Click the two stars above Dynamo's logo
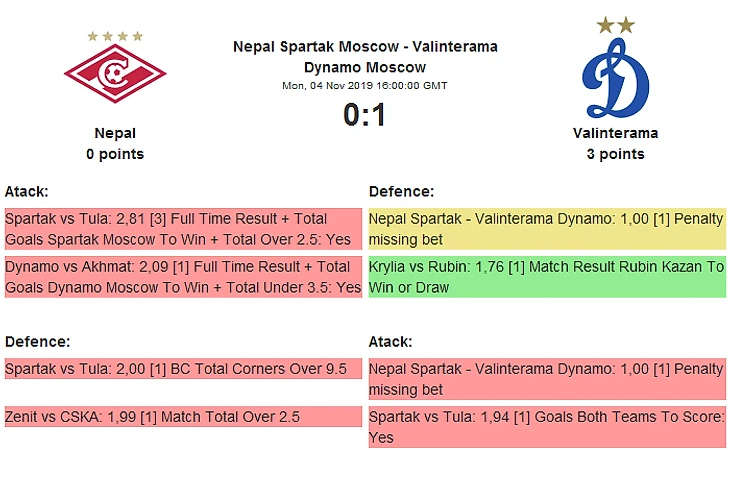 615,25
